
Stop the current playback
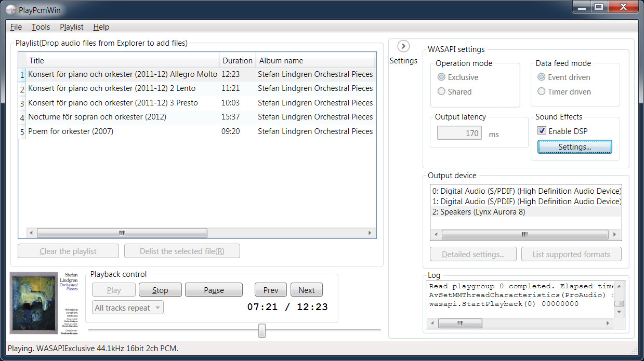[160, 290]
